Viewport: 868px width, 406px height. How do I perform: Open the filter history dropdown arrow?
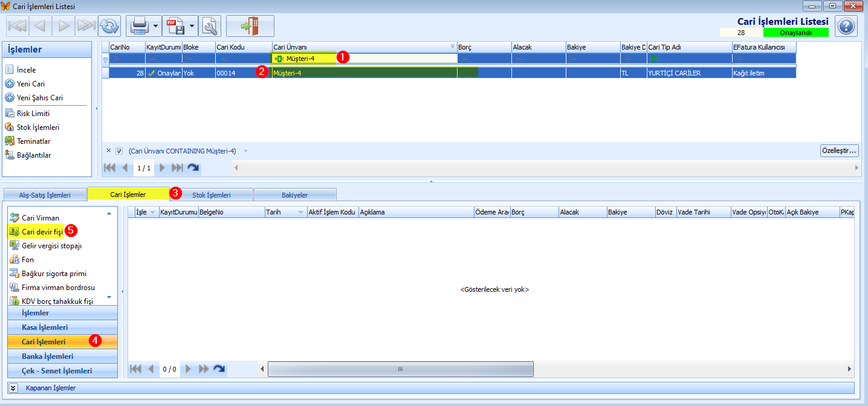coord(245,151)
